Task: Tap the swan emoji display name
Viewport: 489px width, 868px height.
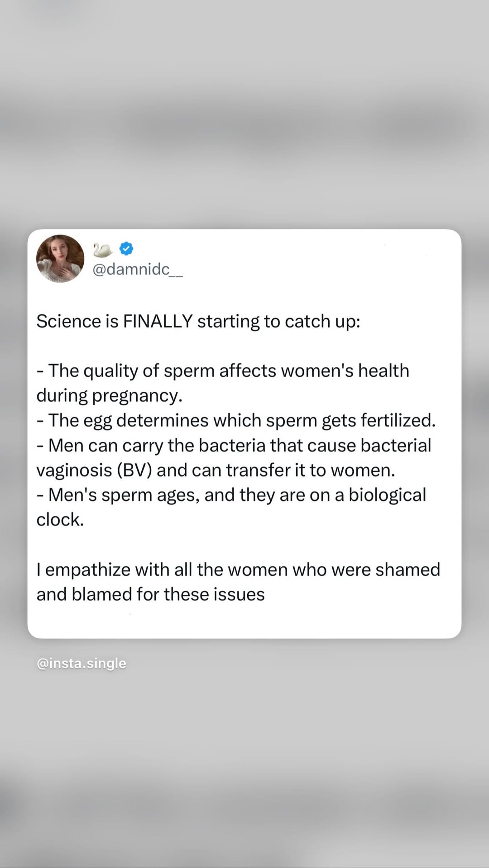Action: pyautogui.click(x=103, y=249)
